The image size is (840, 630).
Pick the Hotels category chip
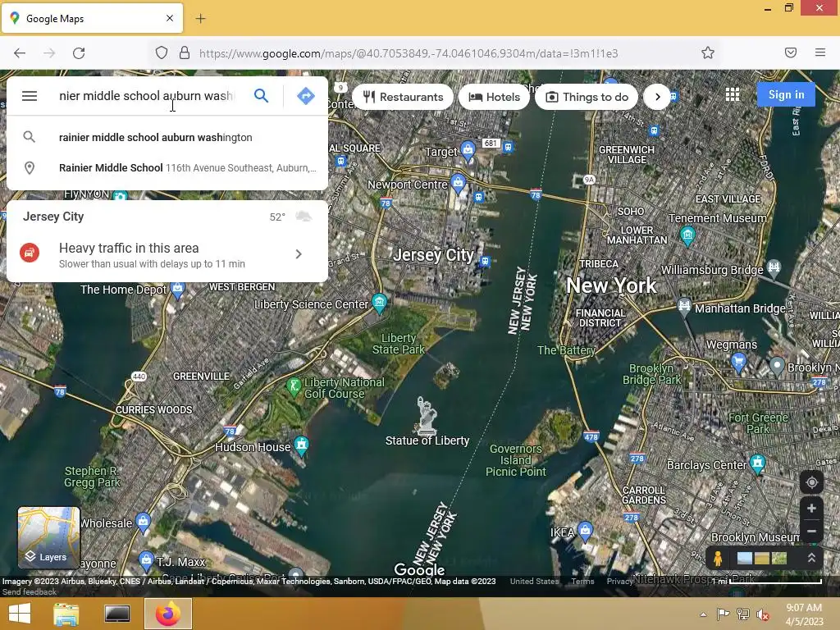click(494, 97)
